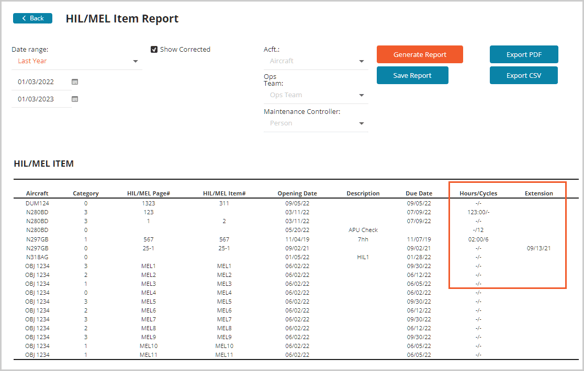This screenshot has width=584, height=371.
Task: Click the Hours/Cycles column header
Action: [x=478, y=193]
